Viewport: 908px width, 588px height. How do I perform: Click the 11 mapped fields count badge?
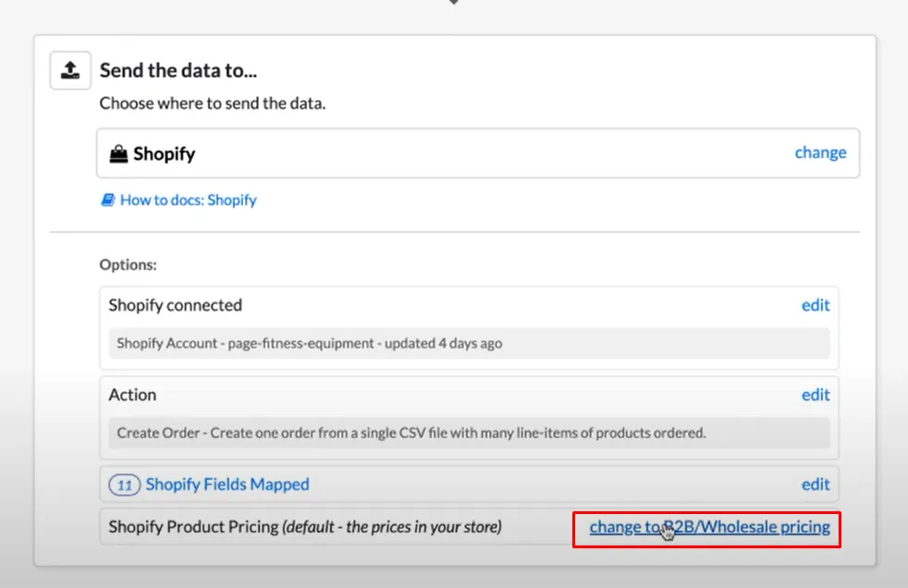tap(125, 484)
